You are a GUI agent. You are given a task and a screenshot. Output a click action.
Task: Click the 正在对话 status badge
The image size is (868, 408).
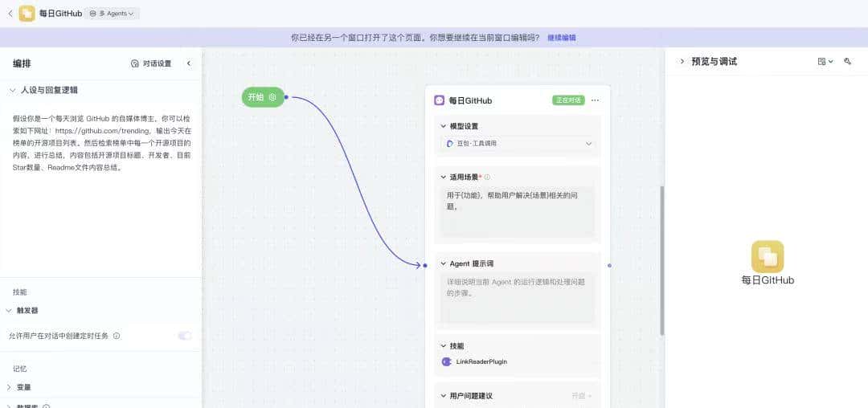coord(568,100)
